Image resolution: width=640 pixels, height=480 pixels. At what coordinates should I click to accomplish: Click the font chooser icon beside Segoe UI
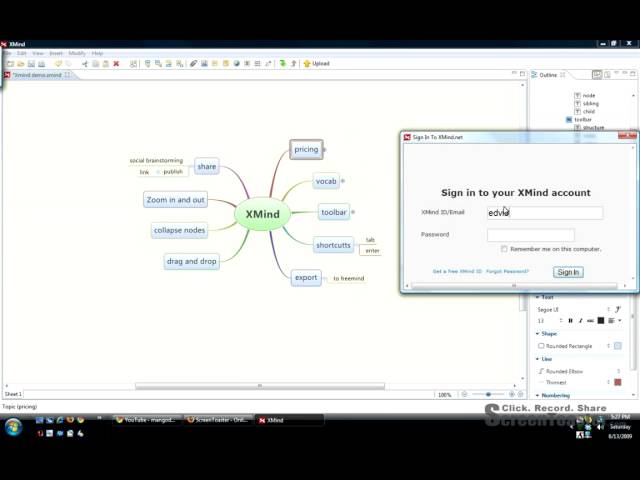tap(618, 309)
